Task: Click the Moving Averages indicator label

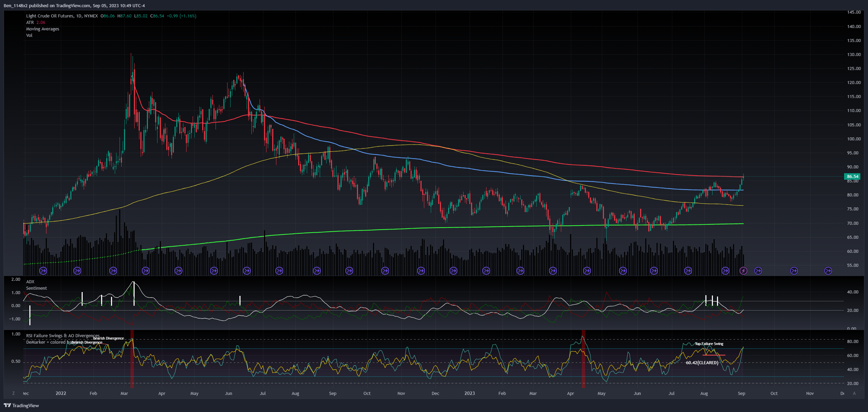Action: point(43,29)
